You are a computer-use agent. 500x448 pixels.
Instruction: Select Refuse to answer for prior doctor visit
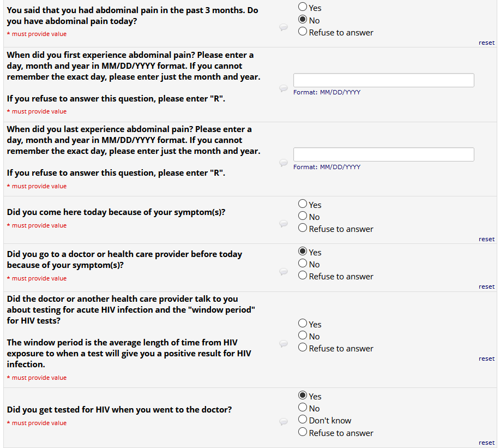[303, 276]
